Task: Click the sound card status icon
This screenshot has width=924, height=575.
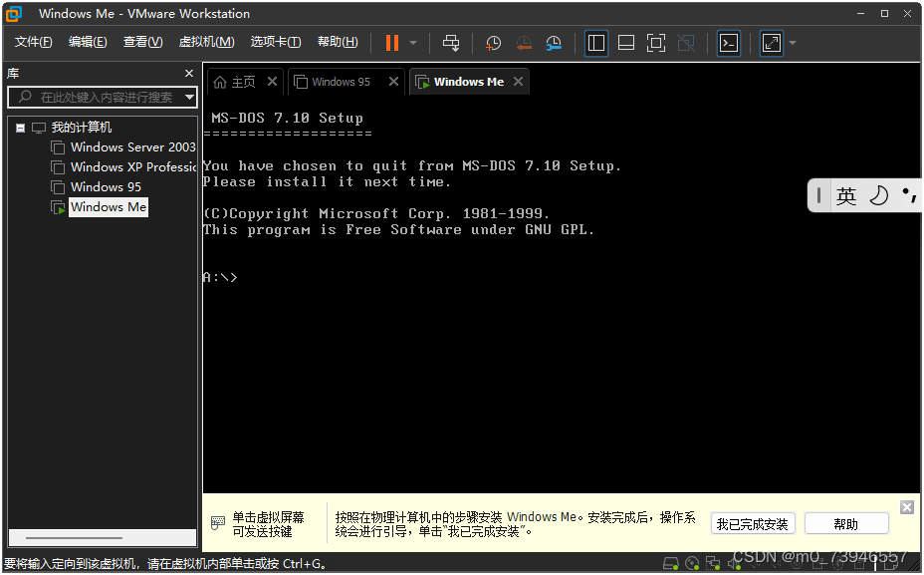Action: 734,564
